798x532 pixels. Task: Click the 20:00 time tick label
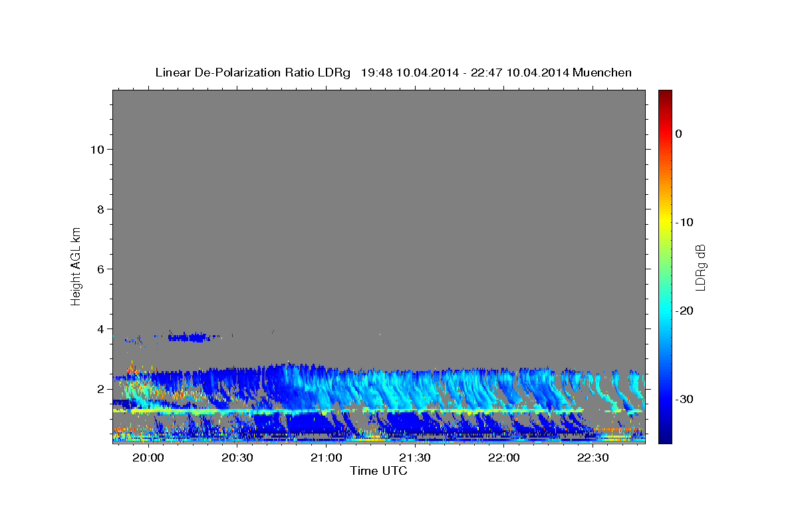[148, 458]
